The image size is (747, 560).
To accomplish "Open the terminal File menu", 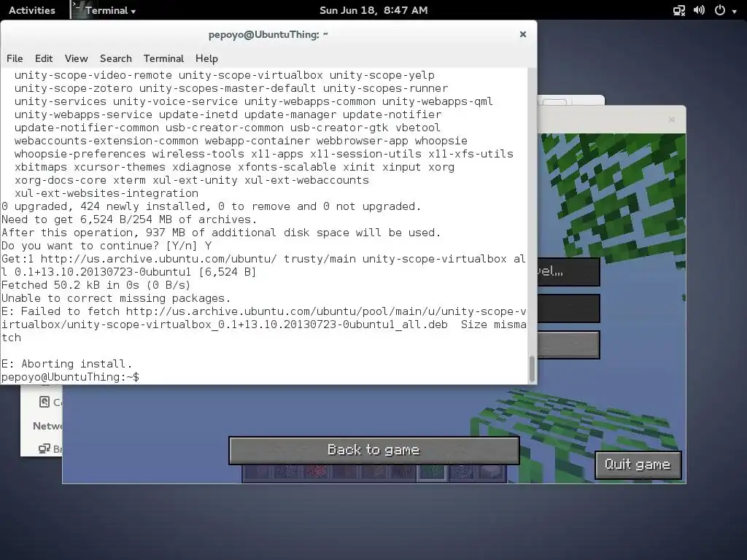I will click(15, 58).
